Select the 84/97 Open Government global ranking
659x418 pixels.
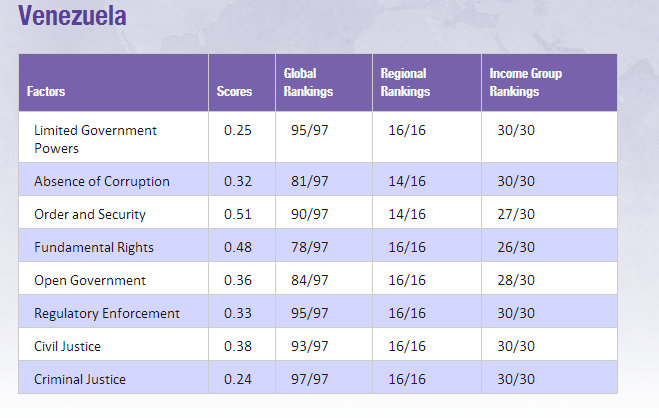click(x=305, y=280)
